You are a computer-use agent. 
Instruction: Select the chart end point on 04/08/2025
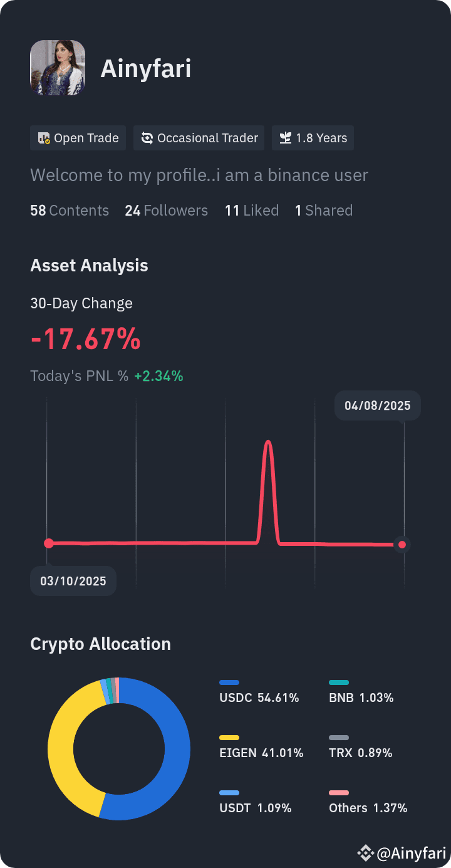(402, 545)
